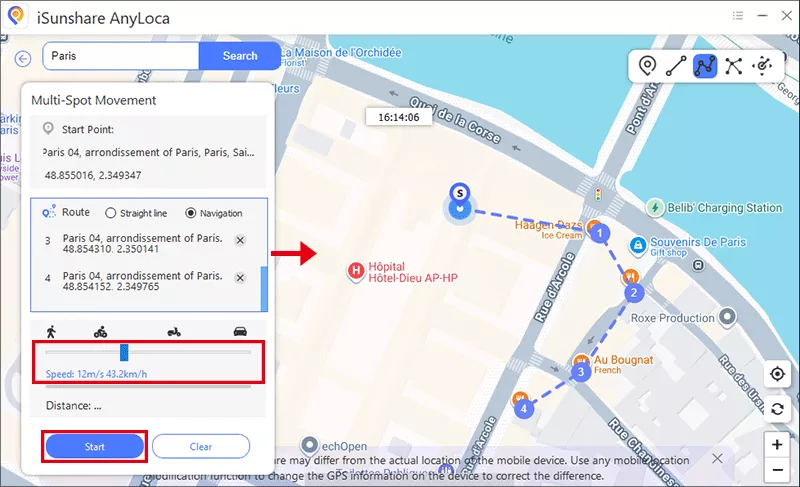Select the Navigation route option
Viewport: 800px width, 487px height.
coord(191,213)
